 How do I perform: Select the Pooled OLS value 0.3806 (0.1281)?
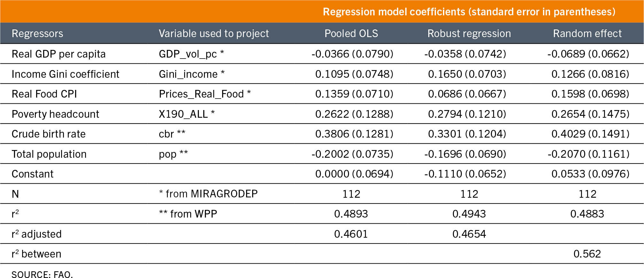(354, 134)
